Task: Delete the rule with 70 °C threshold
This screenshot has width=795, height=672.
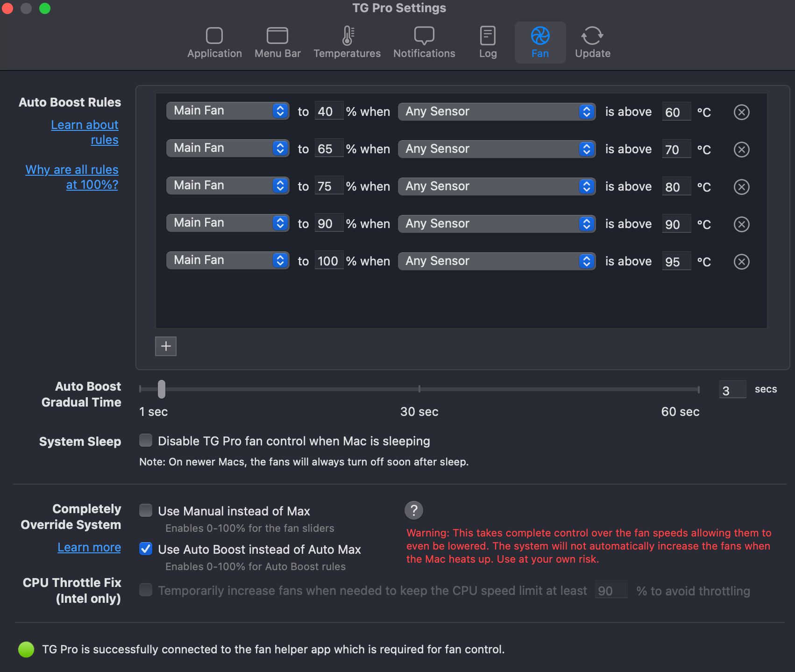Action: click(x=741, y=150)
